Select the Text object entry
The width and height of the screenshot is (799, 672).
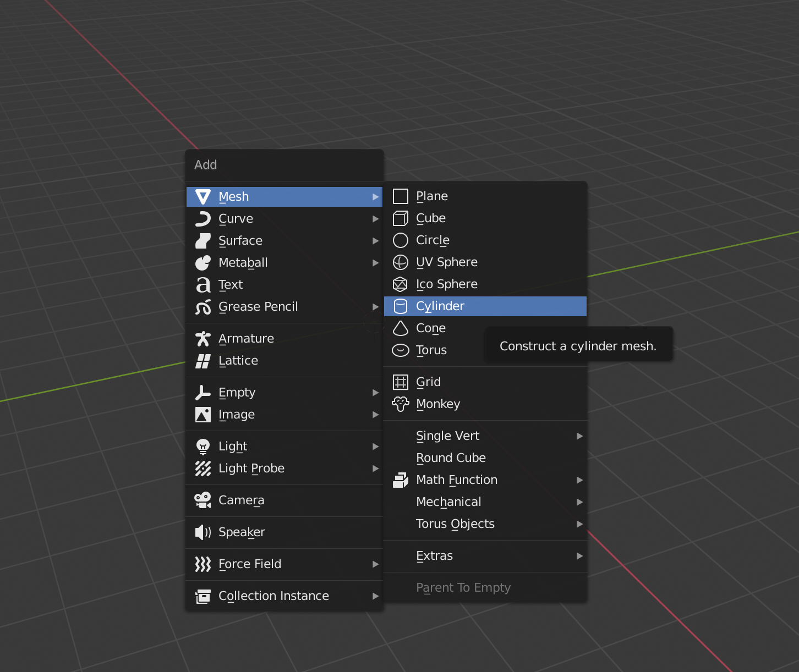point(284,285)
